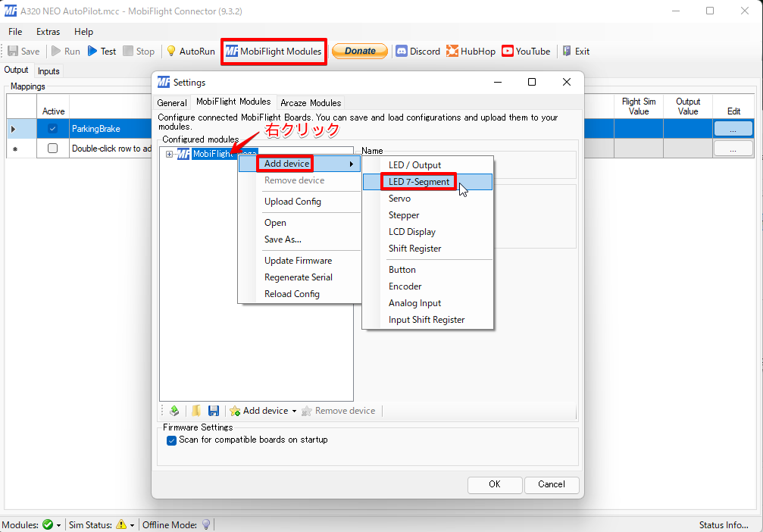The height and width of the screenshot is (532, 763).
Task: Switch to the Output tab
Action: [x=16, y=70]
